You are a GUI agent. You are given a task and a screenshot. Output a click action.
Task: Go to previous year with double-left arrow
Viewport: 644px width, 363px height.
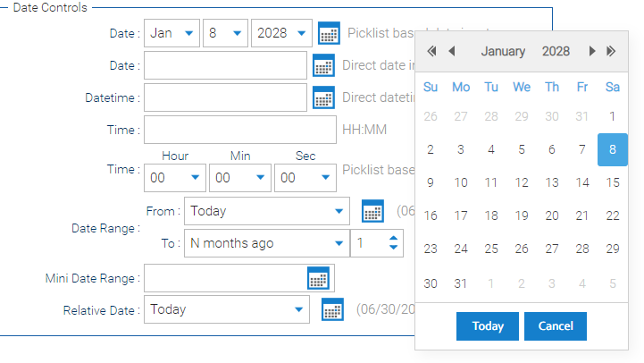pyautogui.click(x=431, y=51)
